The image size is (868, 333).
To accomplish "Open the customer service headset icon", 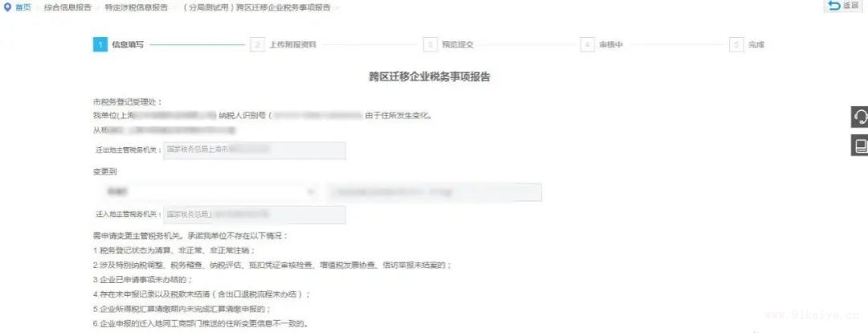I will (x=860, y=117).
